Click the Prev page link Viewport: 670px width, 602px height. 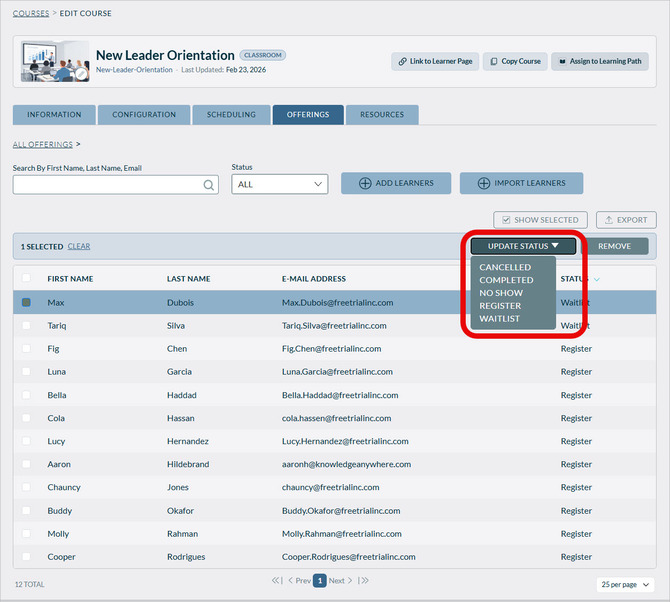(x=300, y=581)
